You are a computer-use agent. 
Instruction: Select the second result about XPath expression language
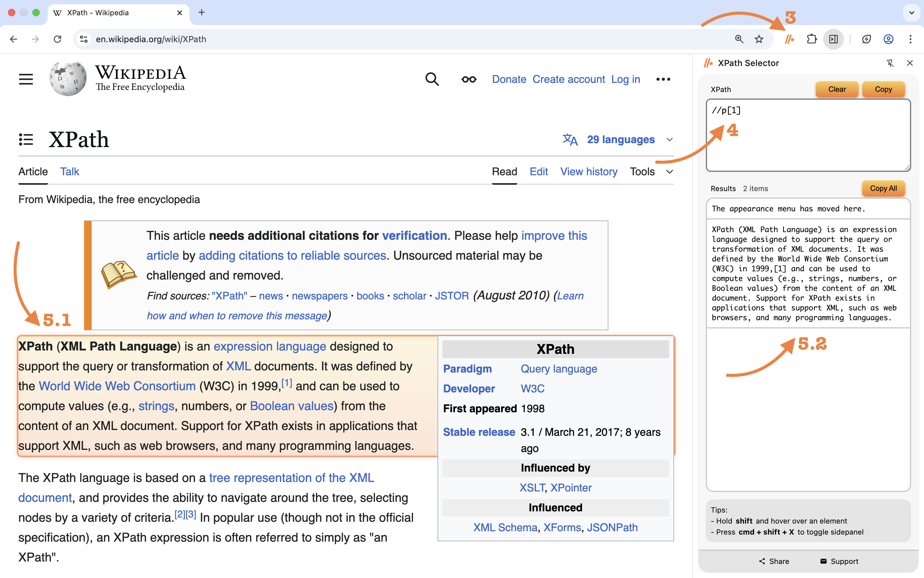(808, 273)
